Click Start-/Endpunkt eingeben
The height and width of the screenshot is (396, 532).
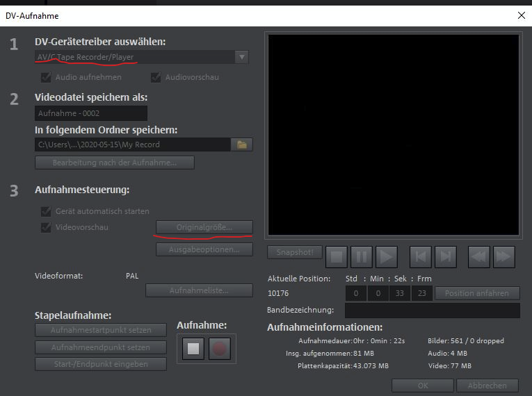tap(101, 364)
